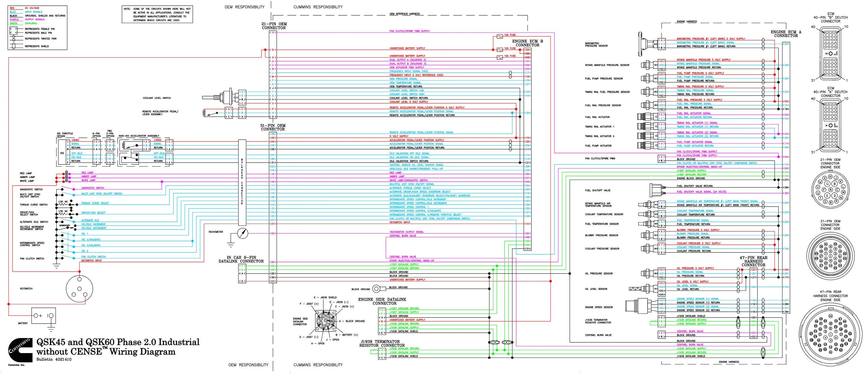Click the circular keyswitch symbol

click(80, 288)
